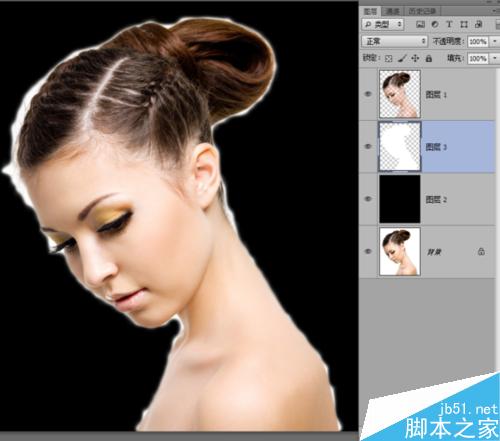
Task: Lock image pixels using brush icon
Action: (402, 59)
